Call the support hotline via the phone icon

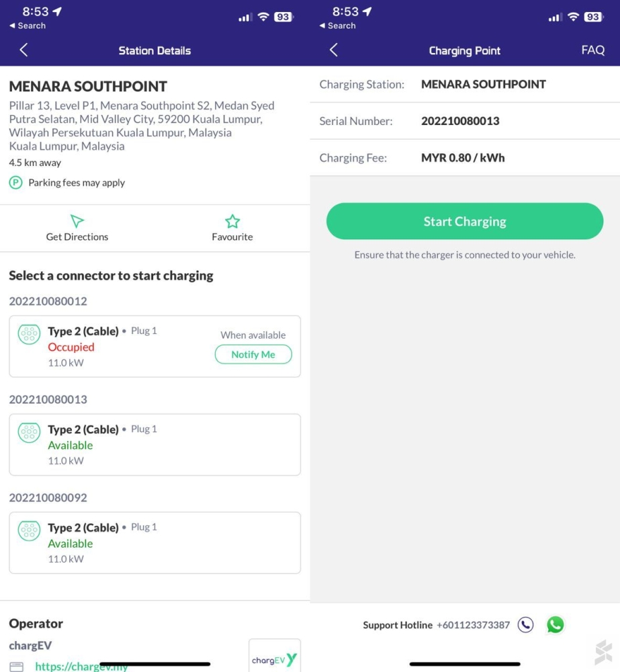tap(525, 625)
